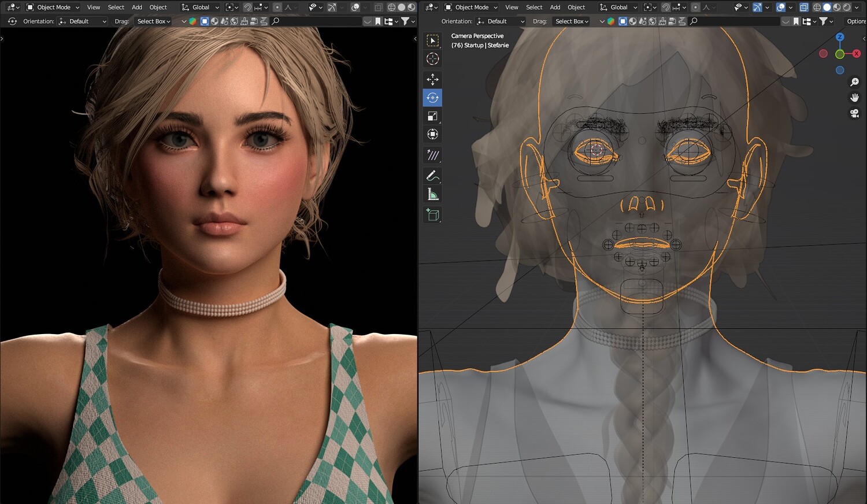
Task: Select the active Rotate tool
Action: pos(432,98)
